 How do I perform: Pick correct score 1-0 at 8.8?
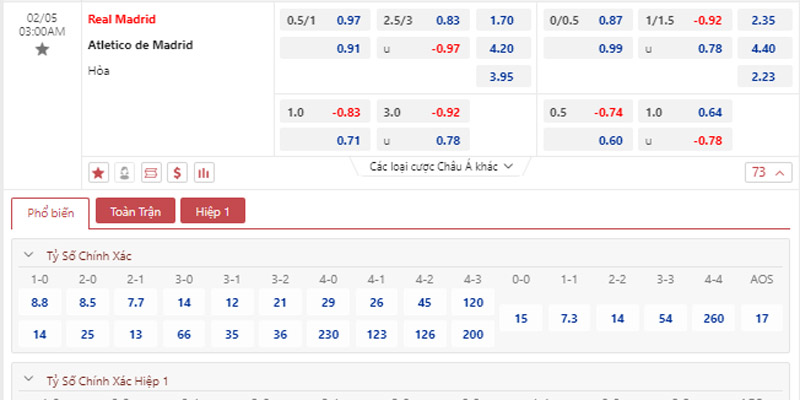(x=40, y=303)
